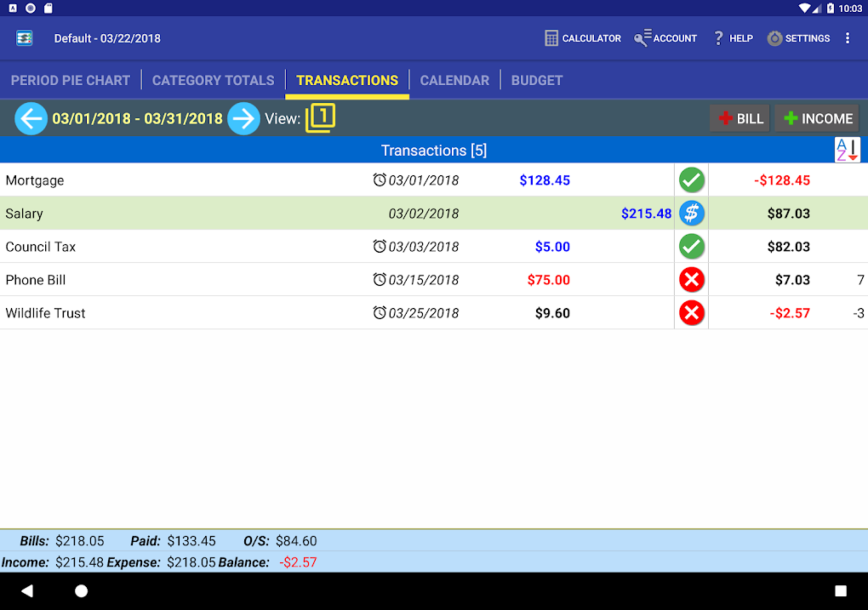
Task: Tap the blue dollar icon on Salary row
Action: (691, 214)
